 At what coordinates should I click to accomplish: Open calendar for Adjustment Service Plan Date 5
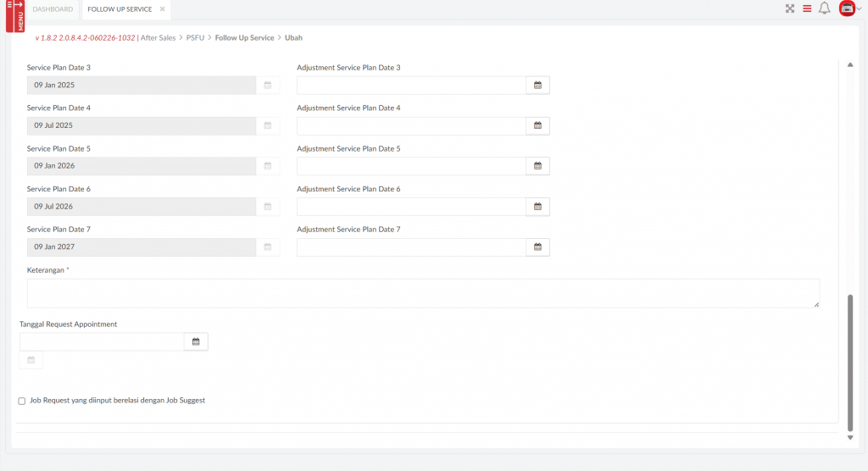coord(537,166)
